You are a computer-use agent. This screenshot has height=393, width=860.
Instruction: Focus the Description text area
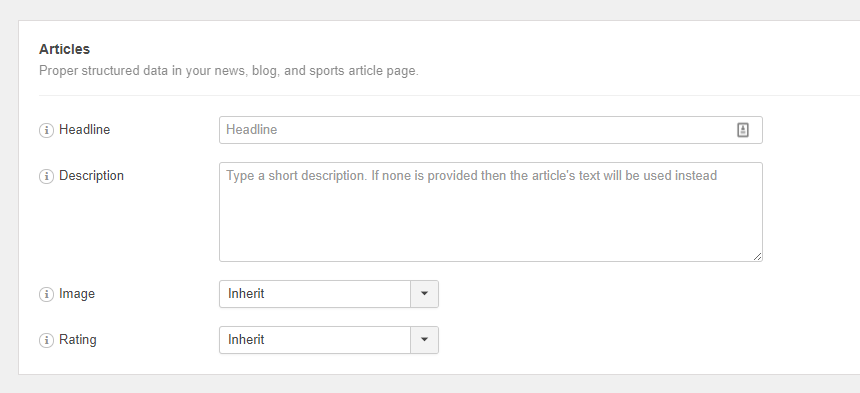pyautogui.click(x=491, y=212)
